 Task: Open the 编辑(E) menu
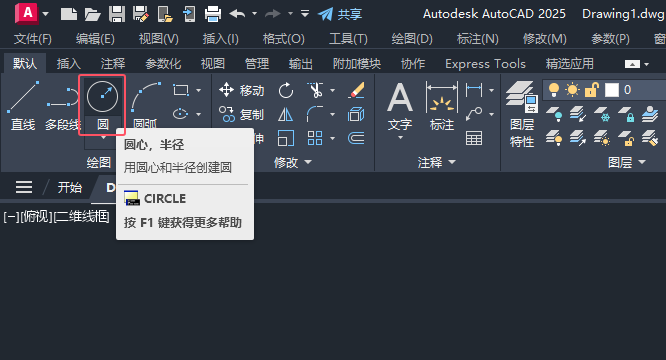[95, 39]
